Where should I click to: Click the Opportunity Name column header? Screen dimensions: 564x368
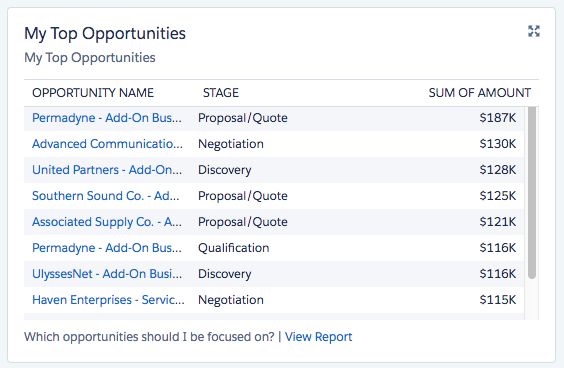point(93,93)
